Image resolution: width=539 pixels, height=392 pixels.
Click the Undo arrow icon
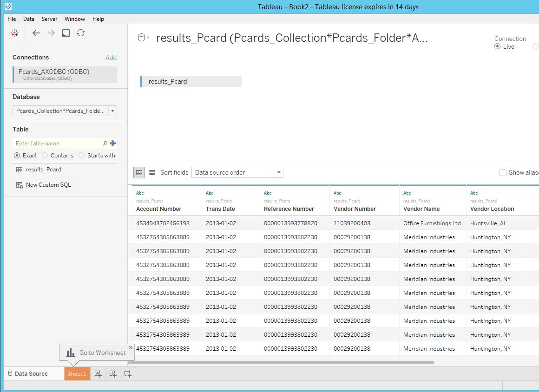tap(36, 33)
